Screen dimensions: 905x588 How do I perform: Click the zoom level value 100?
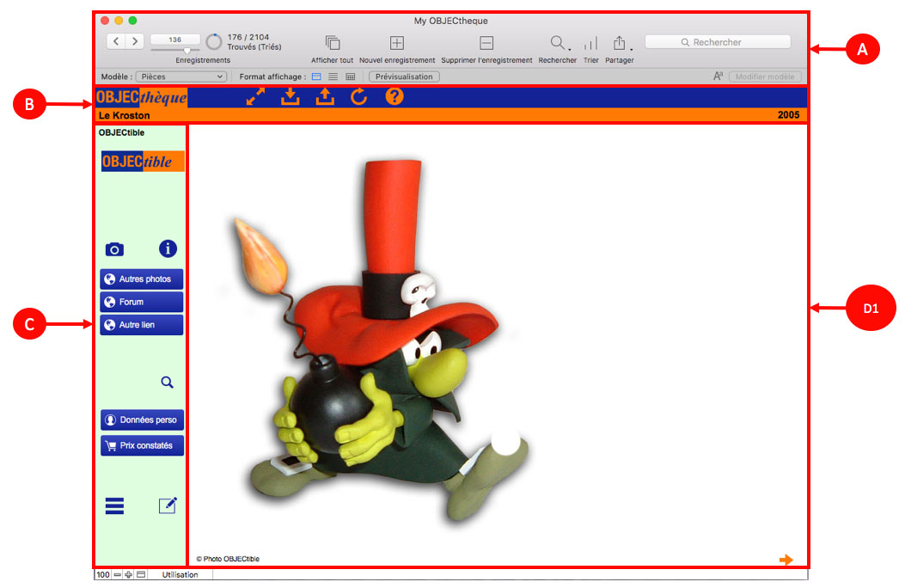pos(103,575)
